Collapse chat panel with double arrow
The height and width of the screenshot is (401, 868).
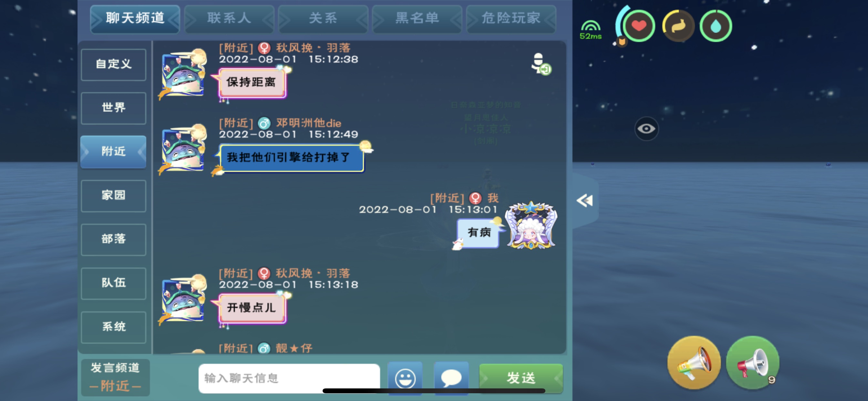pyautogui.click(x=584, y=200)
